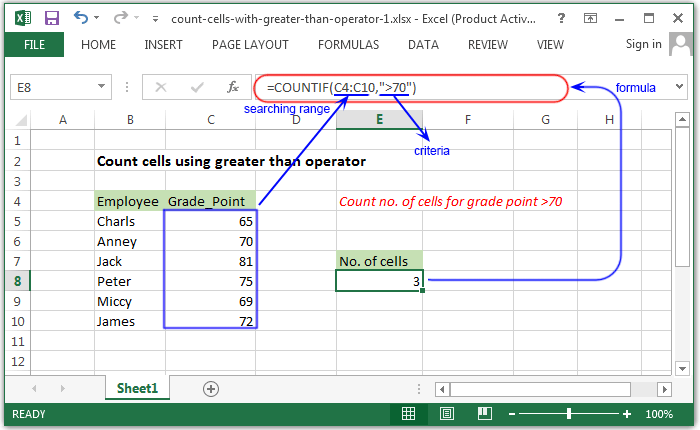Click the Save icon in quick access toolbar
This screenshot has width=700, height=430.
52,18
